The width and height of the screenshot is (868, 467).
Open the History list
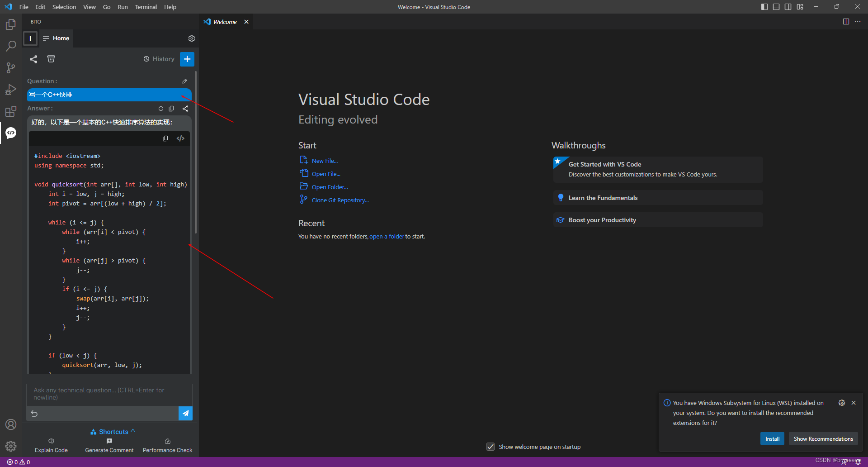[159, 59]
